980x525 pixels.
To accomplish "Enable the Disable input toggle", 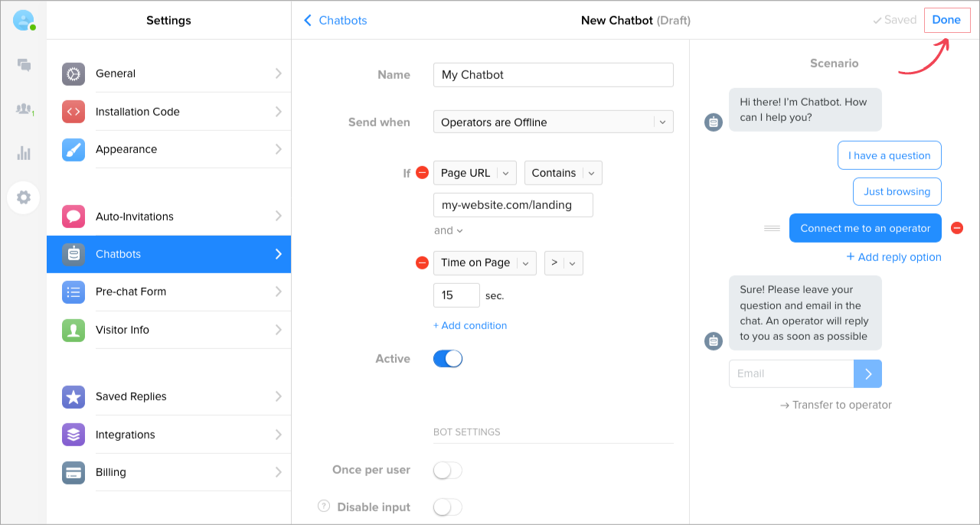I will coord(448,507).
